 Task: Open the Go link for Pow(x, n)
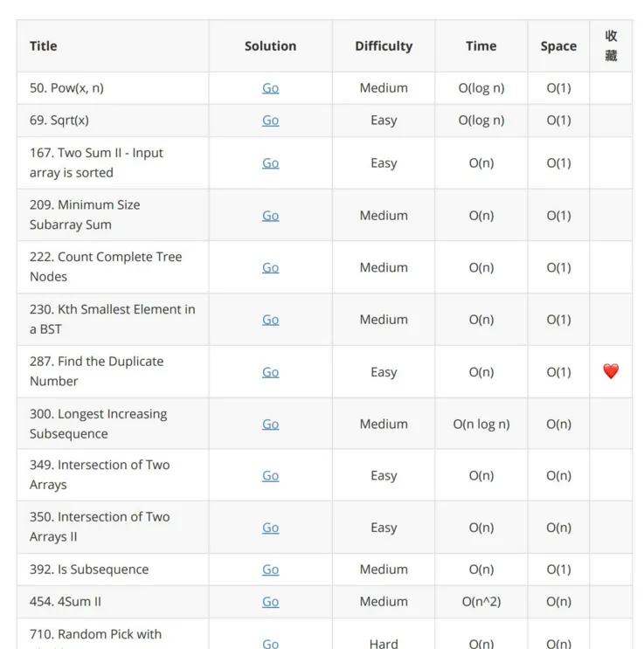tap(271, 88)
